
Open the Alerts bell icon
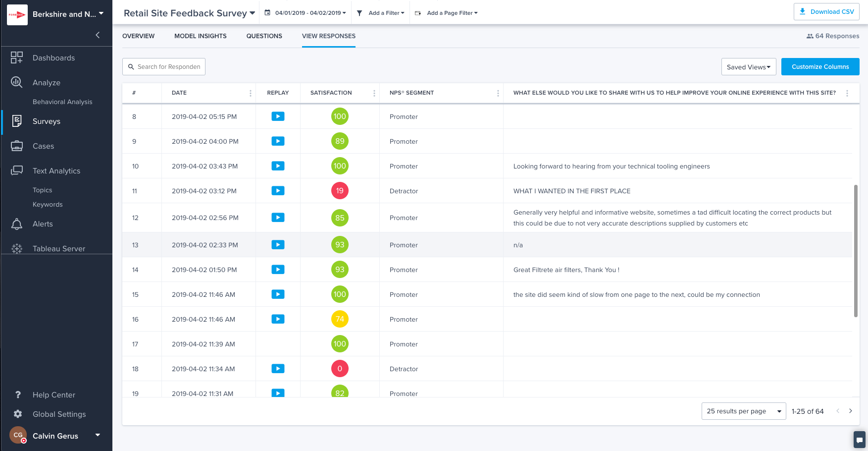(x=17, y=224)
